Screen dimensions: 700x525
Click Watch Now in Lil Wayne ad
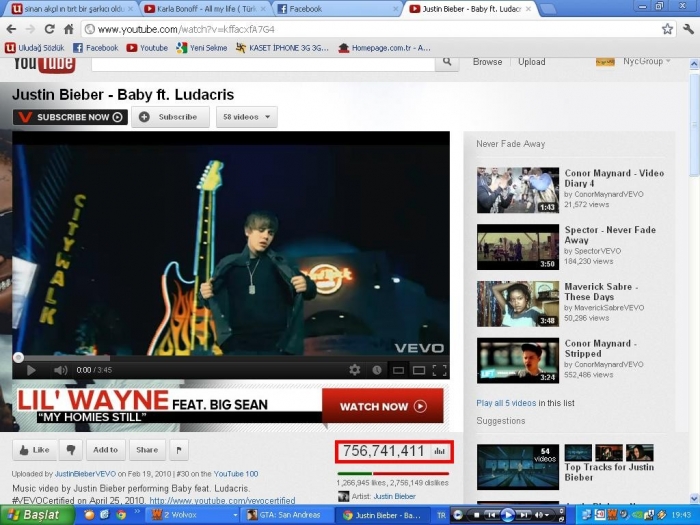(x=383, y=406)
